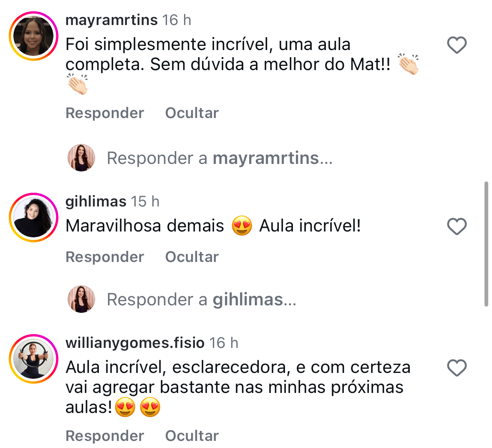Like mayramrtins' comment with heart icon
This screenshot has width=492, height=448.
pos(457,45)
